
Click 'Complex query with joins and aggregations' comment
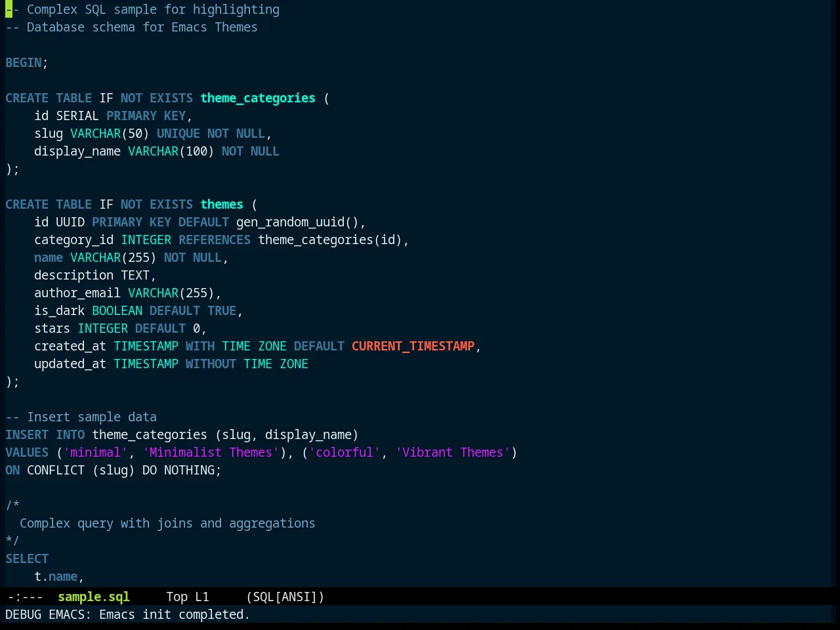(x=167, y=523)
